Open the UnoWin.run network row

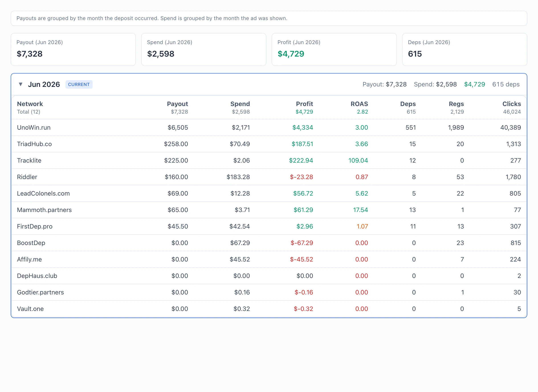pos(269,128)
